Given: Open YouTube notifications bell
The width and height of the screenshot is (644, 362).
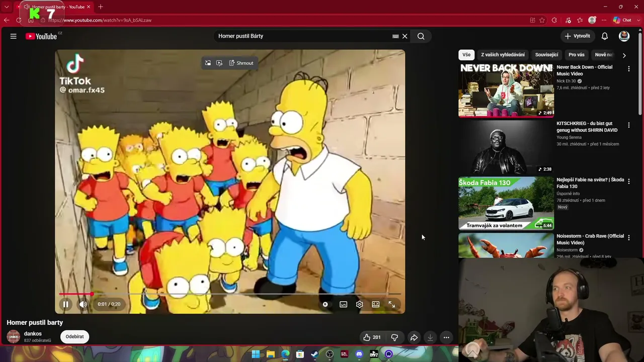Looking at the screenshot, I should (x=605, y=36).
